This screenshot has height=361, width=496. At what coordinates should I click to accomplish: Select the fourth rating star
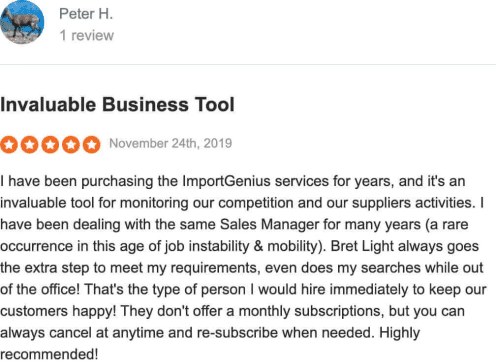(71, 145)
